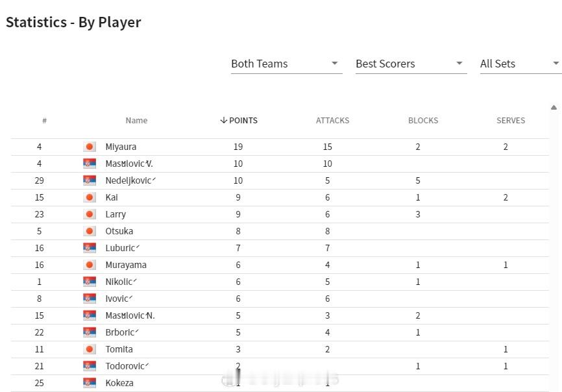Screen dimensions: 562x392
Task: Sort by the BLOCKS column header
Action: [423, 121]
